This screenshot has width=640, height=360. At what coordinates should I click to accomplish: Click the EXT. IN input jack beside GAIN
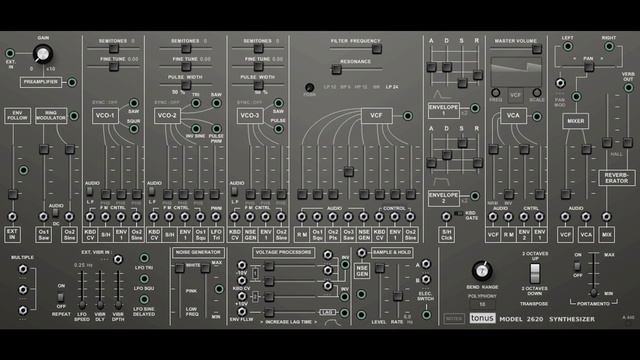coord(10,53)
